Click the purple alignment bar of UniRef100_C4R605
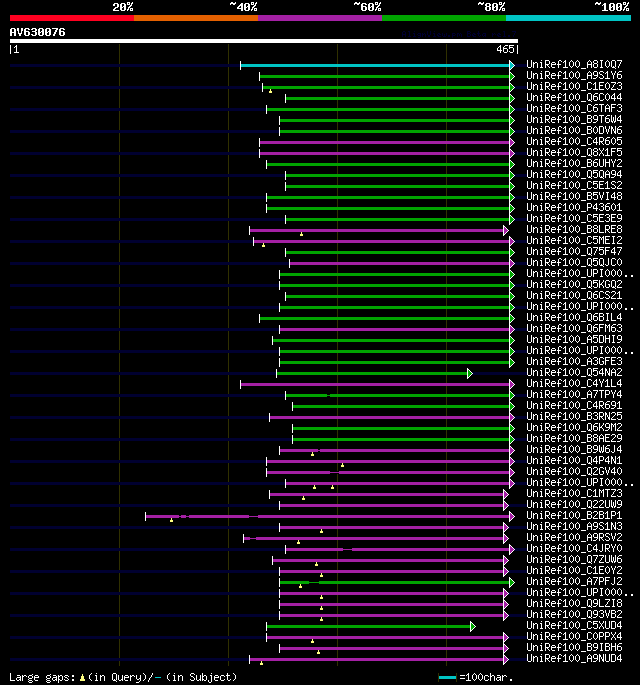640x685 pixels. [x=384, y=142]
